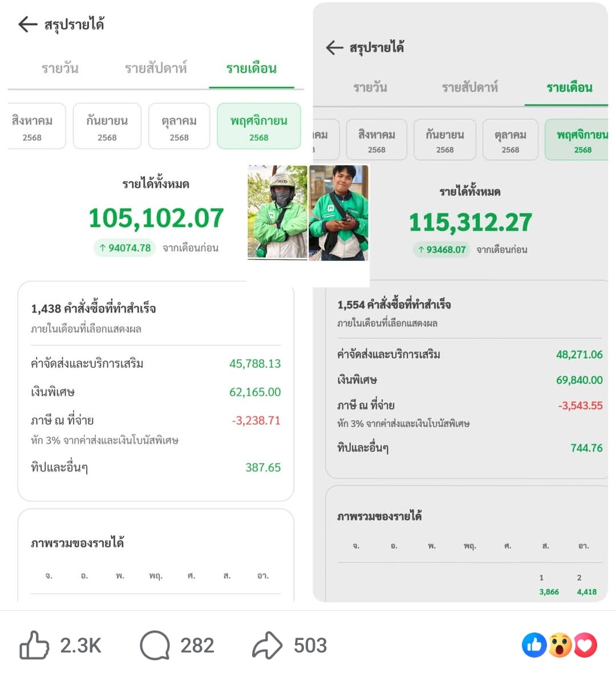Switch to รายวัน tab in left screen
This screenshot has height=677, width=616.
[60, 68]
